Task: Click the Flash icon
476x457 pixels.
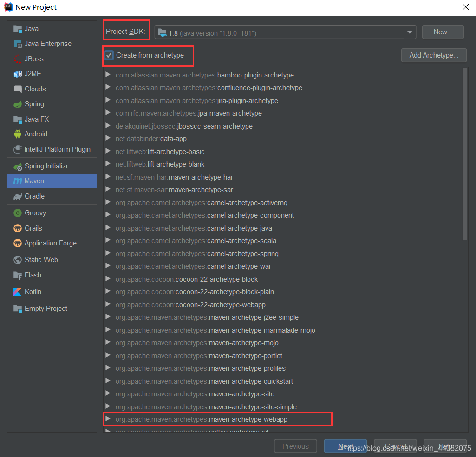Action: [18, 275]
